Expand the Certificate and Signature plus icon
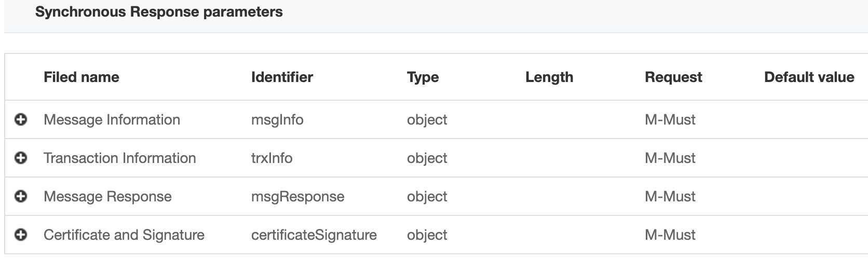Screen dimensions: 868x273 pos(21,235)
